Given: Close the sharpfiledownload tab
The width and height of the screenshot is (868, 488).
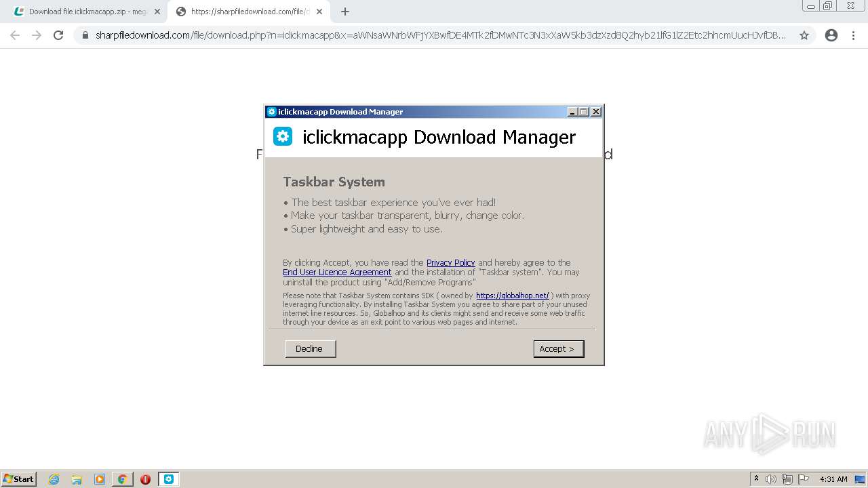Looking at the screenshot, I should coord(319,12).
